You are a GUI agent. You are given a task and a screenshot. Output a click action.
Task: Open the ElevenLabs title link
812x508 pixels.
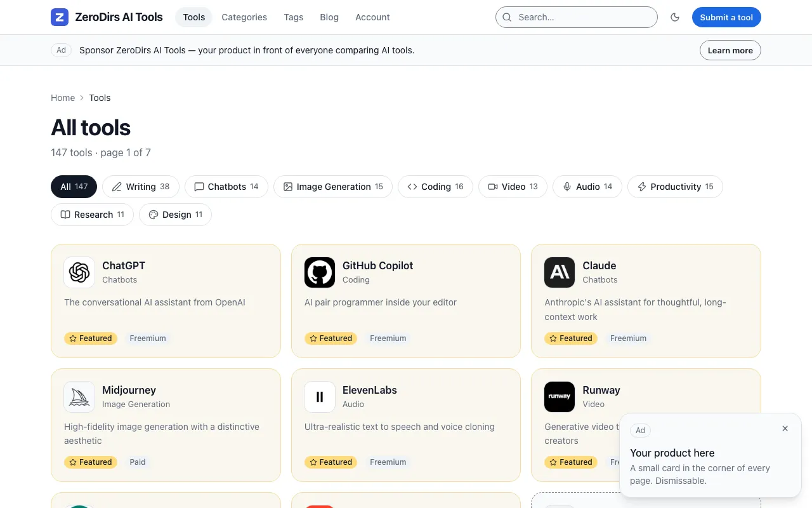click(370, 390)
